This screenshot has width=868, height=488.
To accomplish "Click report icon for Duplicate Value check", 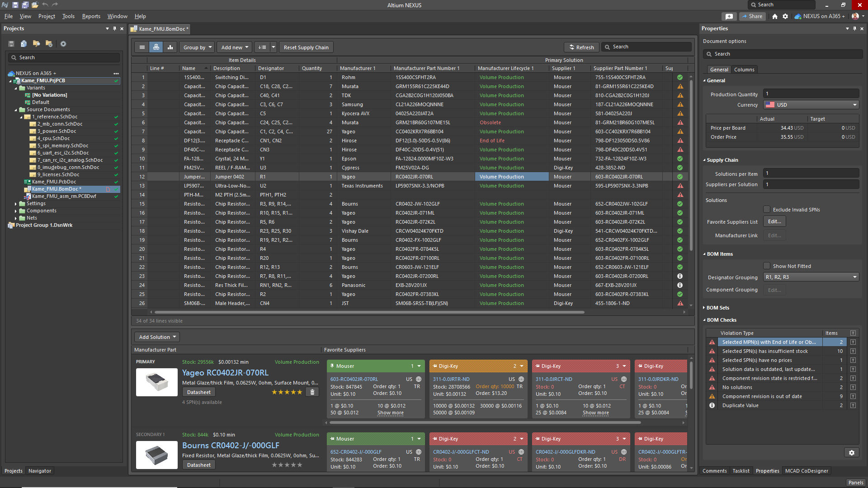I will pos(853,405).
